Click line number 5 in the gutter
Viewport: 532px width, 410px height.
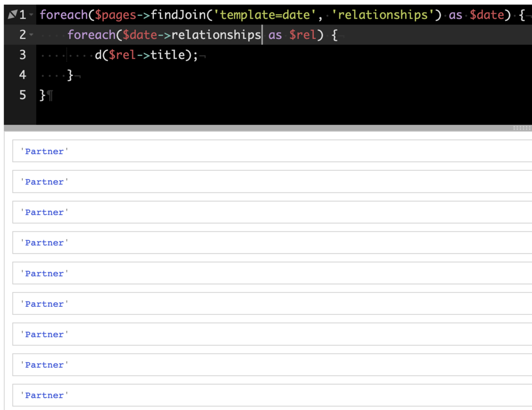pos(22,95)
